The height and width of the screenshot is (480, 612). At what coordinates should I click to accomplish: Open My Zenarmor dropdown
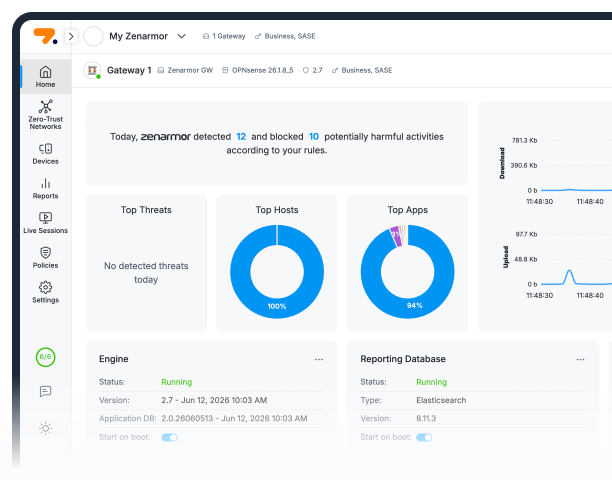(181, 36)
